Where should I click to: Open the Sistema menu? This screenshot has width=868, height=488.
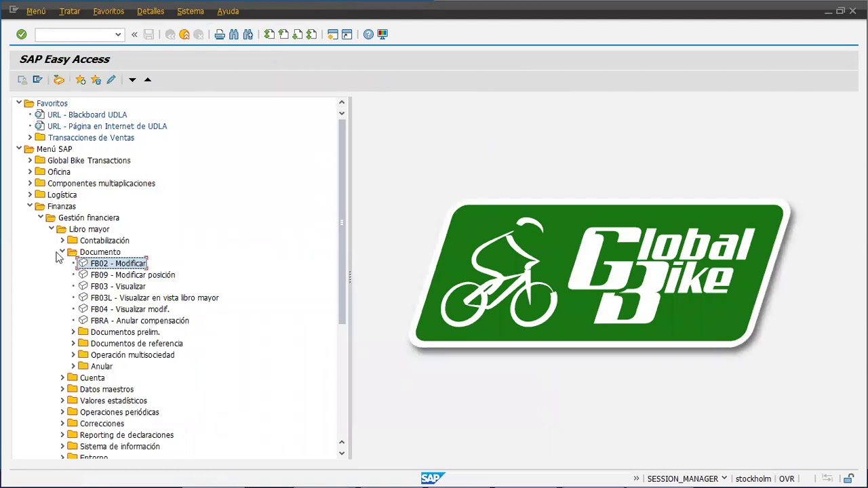tap(191, 12)
